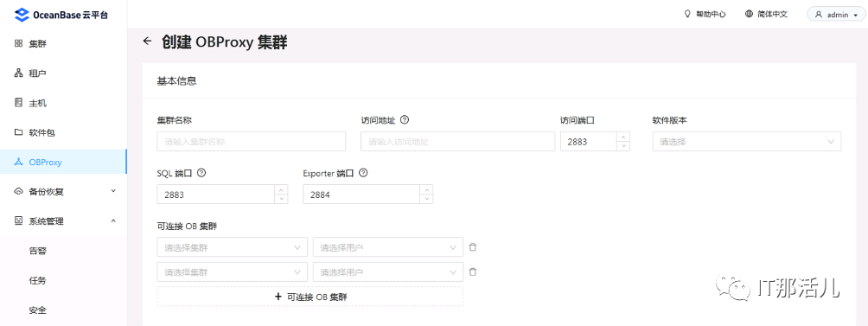Click the lightbulb icon beside 帮助中心
868x326 pixels.
pyautogui.click(x=688, y=15)
